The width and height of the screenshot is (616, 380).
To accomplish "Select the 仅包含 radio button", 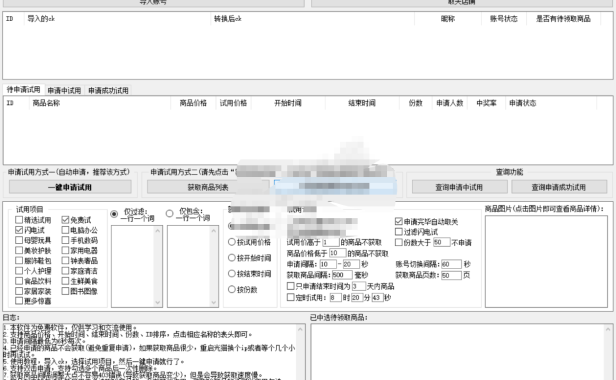I will 169,213.
